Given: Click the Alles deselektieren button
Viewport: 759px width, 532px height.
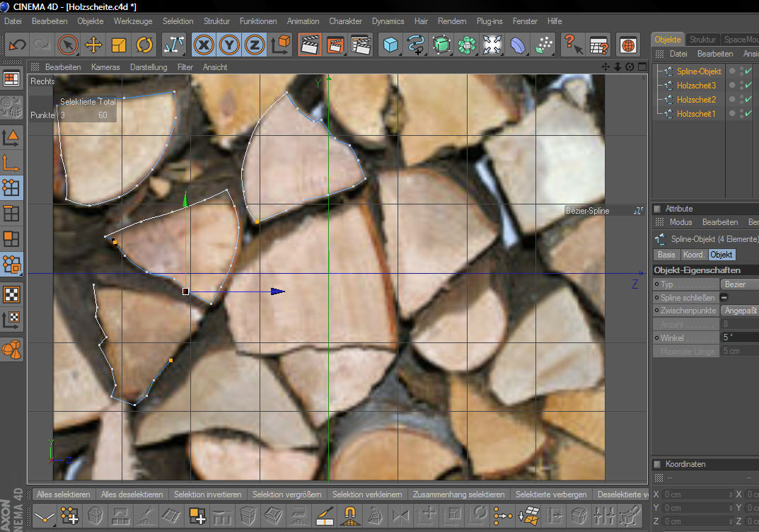Looking at the screenshot, I should click(x=132, y=495).
